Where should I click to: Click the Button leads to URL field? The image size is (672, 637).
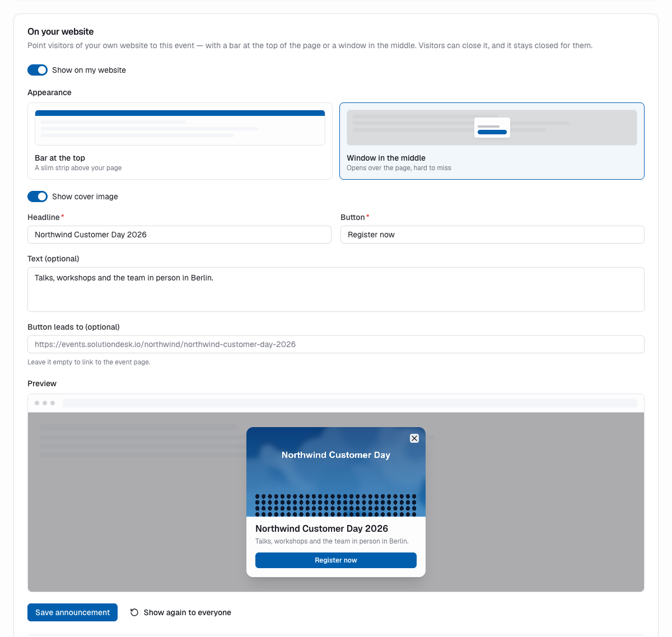tap(336, 344)
